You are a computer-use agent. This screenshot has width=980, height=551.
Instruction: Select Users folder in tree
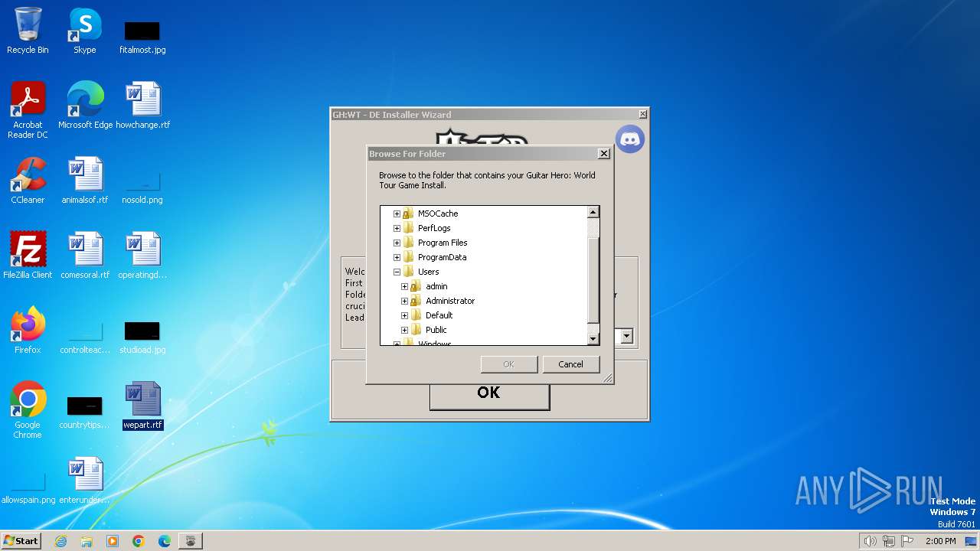428,272
